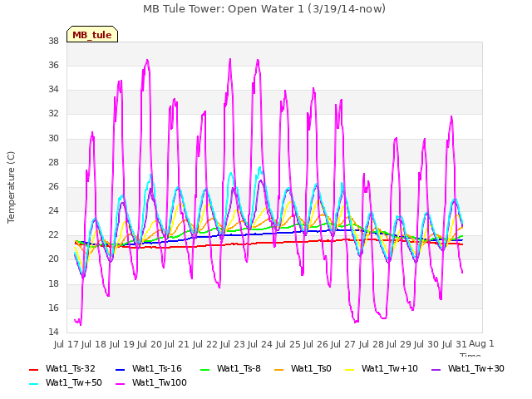
Task: Click the Wat1_Ts-32 legend label
Action: [x=70, y=368]
